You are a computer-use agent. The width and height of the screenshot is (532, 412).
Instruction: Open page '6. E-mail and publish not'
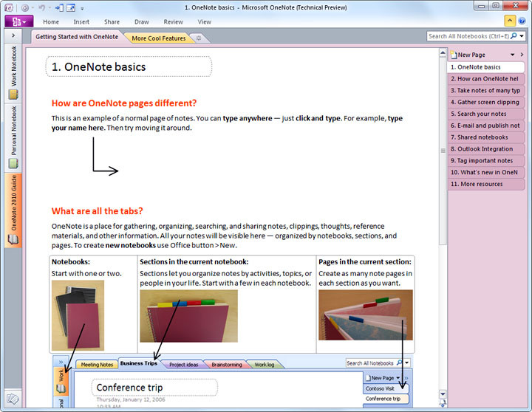[486, 126]
